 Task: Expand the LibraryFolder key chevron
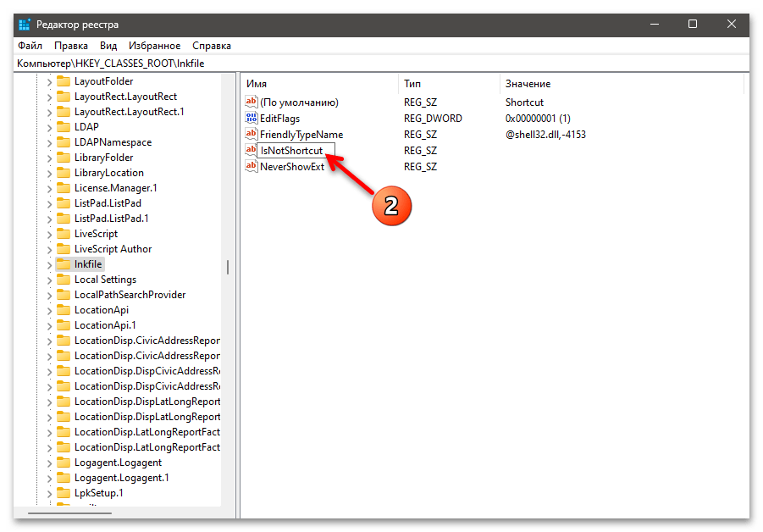click(48, 158)
